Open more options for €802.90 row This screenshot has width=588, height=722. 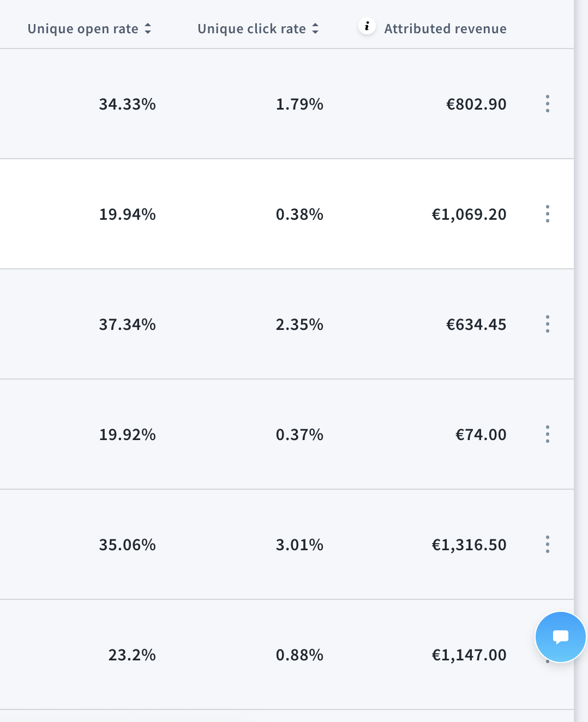click(547, 104)
